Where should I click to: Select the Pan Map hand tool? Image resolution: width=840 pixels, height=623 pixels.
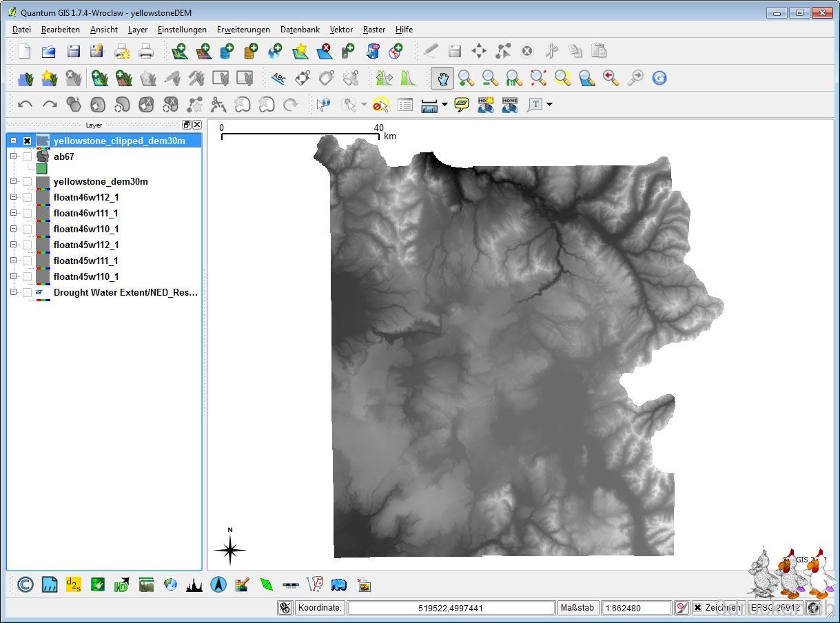coord(442,78)
